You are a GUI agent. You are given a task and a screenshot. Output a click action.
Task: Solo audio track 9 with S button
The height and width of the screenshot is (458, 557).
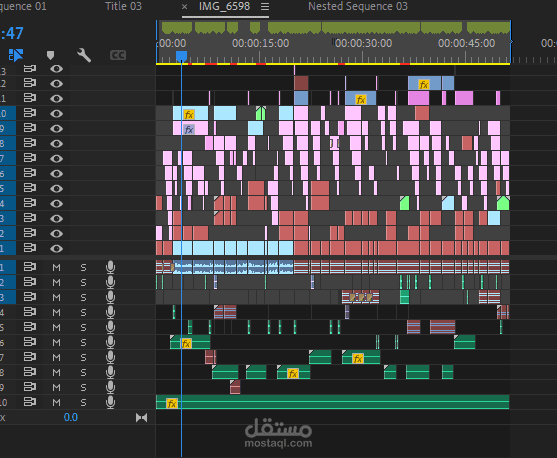[x=83, y=387]
